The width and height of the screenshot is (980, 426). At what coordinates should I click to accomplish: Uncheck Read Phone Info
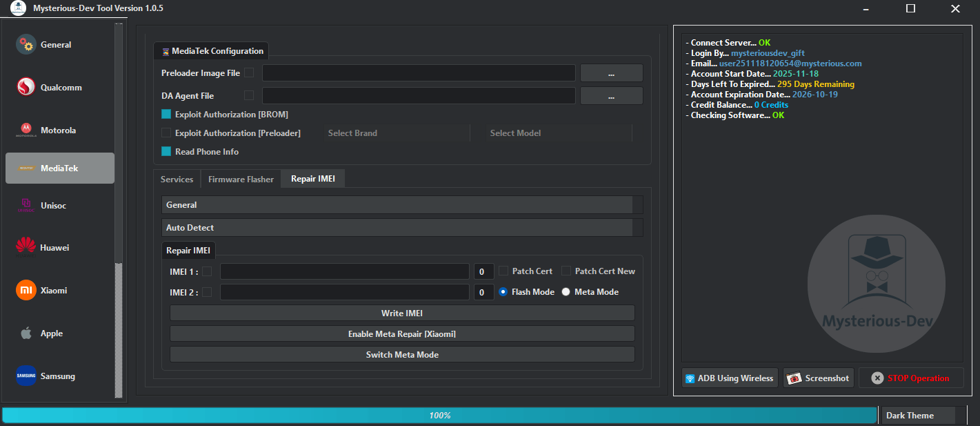(x=166, y=151)
